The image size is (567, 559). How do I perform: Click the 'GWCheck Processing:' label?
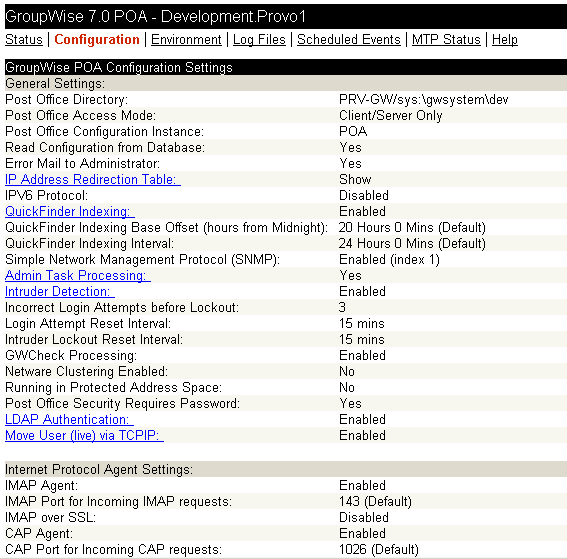click(71, 355)
